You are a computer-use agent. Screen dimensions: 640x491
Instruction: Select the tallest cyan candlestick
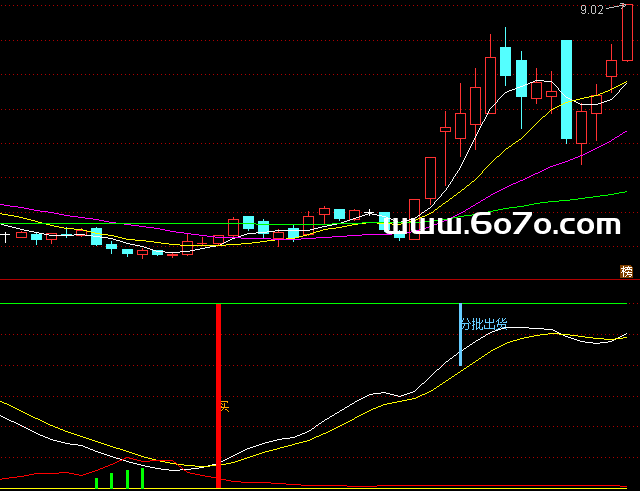[566, 90]
